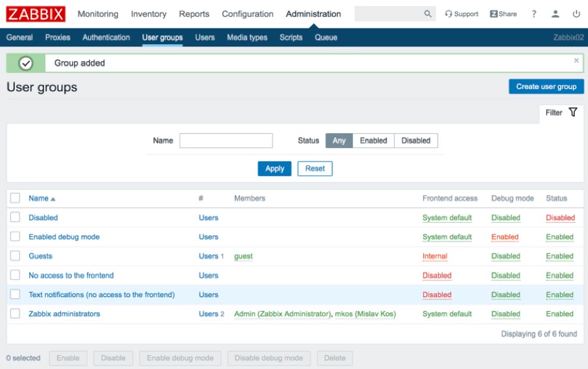This screenshot has height=369, width=588.
Task: Open the Share link
Action: click(503, 14)
